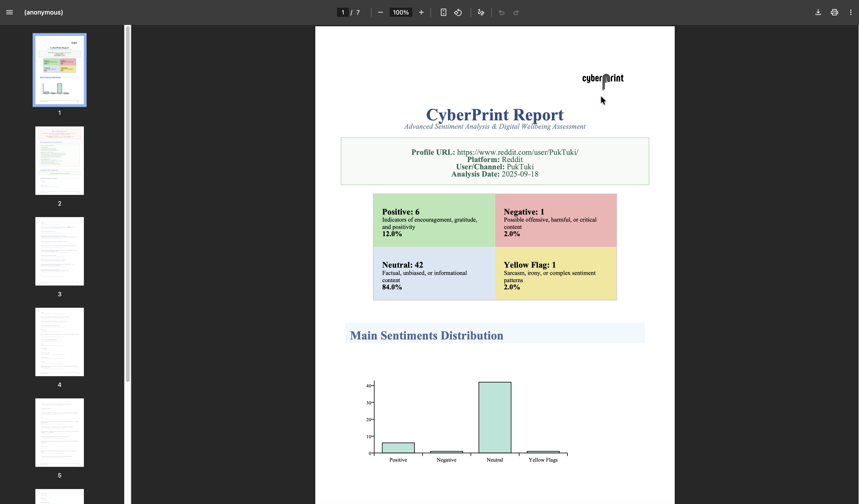Rotate the document counterclockwise
This screenshot has width=859, height=504.
coord(458,12)
